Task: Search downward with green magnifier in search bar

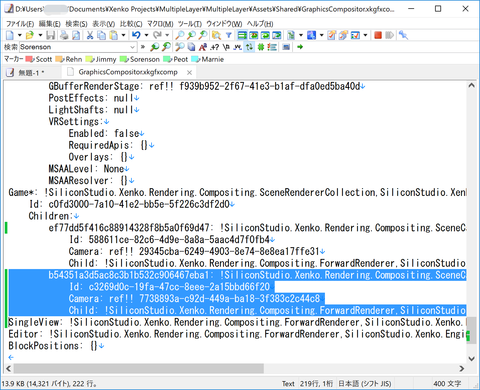Action: pyautogui.click(x=166, y=47)
